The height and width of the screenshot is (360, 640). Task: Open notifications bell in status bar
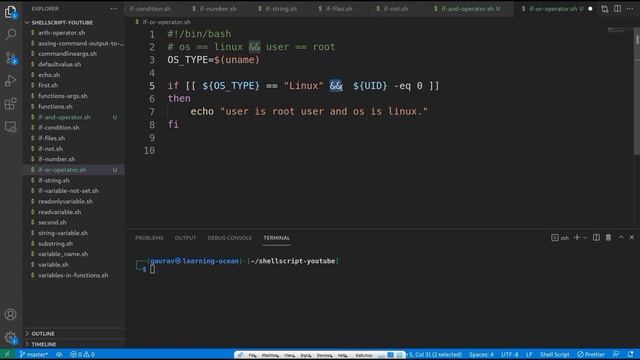coord(631,354)
